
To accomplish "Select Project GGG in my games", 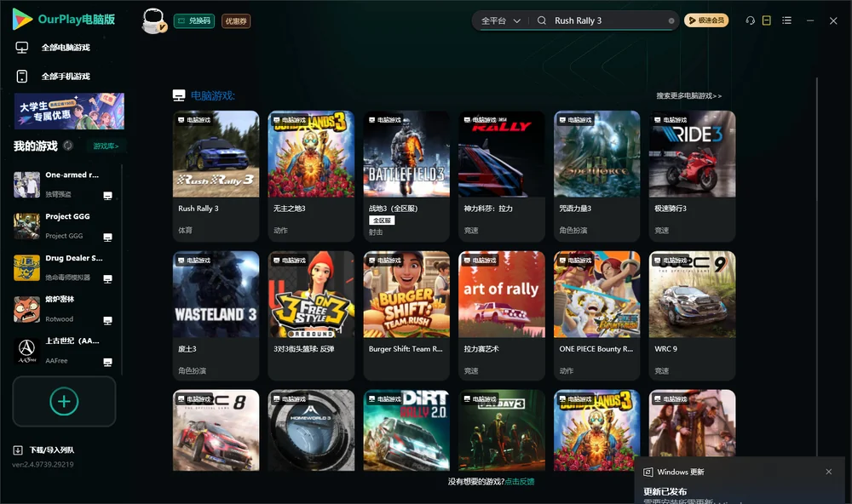I will coord(62,226).
